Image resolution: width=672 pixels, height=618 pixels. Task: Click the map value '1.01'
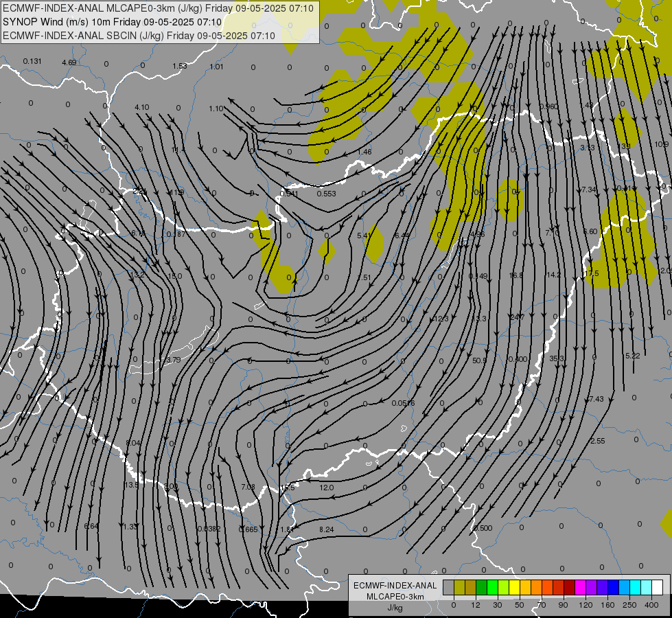(x=216, y=67)
